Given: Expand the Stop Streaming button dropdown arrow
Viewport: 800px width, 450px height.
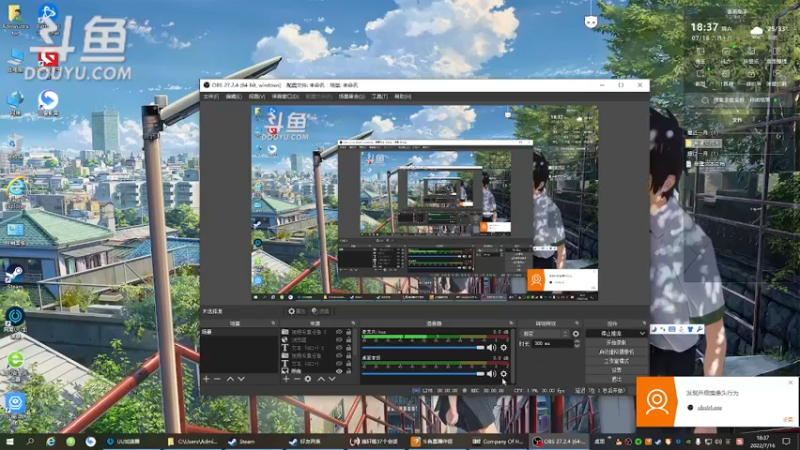Looking at the screenshot, I should [x=642, y=334].
